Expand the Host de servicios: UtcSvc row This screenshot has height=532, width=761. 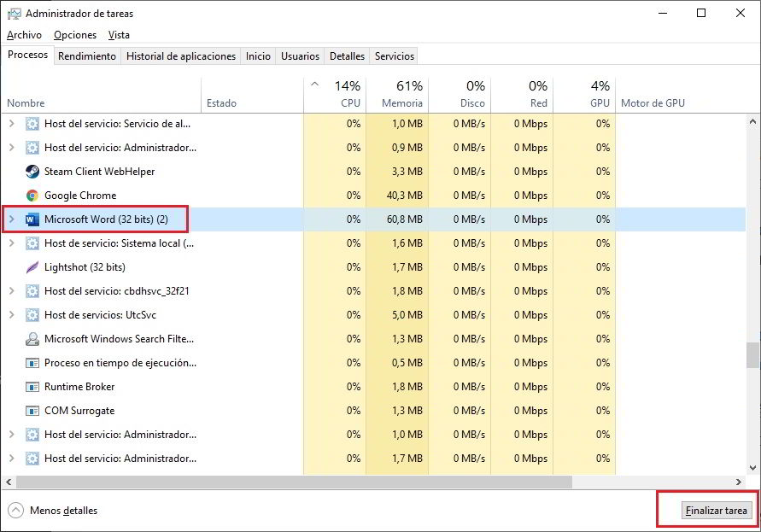[11, 315]
